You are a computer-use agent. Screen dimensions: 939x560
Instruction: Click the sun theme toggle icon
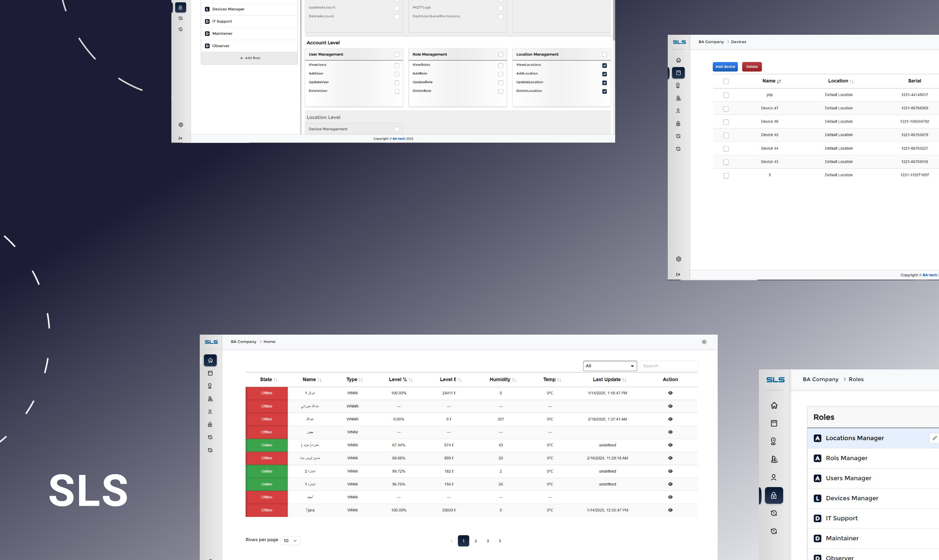tap(704, 342)
